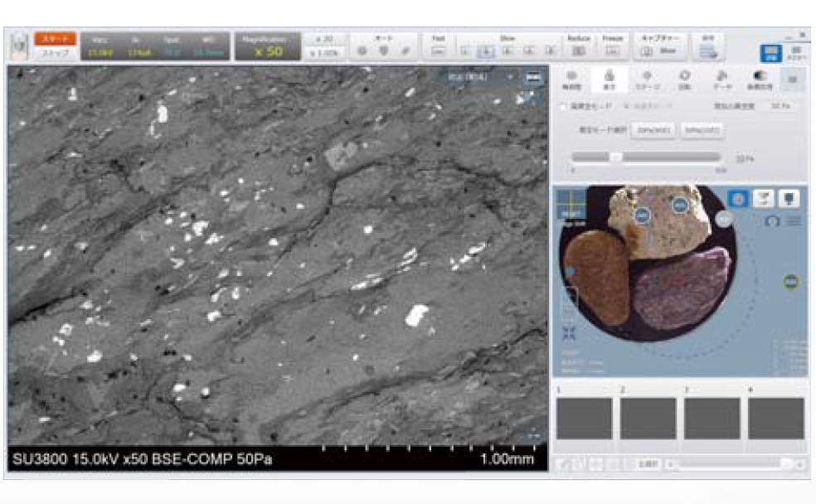This screenshot has width=816, height=504.
Task: Click the Save icon in toolbar
Action: [708, 50]
